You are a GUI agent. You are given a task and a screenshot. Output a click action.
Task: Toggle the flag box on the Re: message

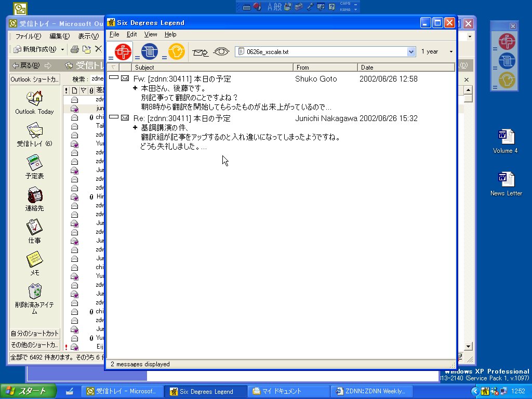[114, 117]
